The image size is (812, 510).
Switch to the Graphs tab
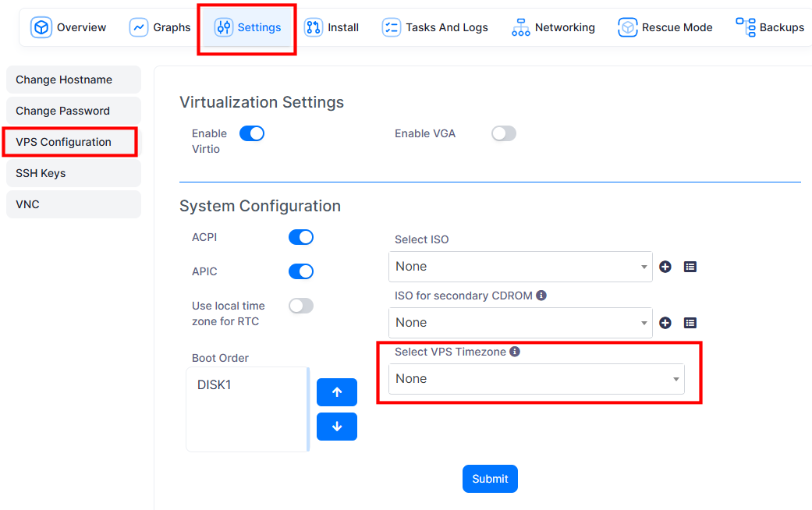tap(160, 27)
